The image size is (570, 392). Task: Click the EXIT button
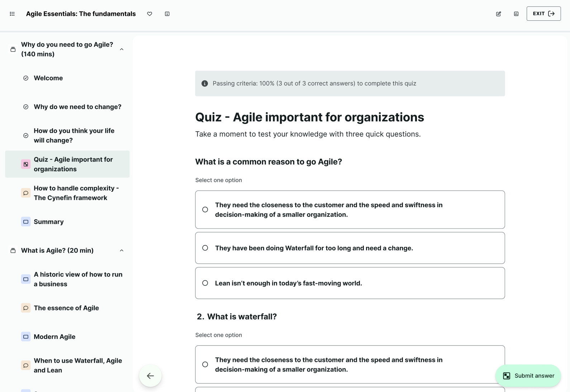[543, 14]
